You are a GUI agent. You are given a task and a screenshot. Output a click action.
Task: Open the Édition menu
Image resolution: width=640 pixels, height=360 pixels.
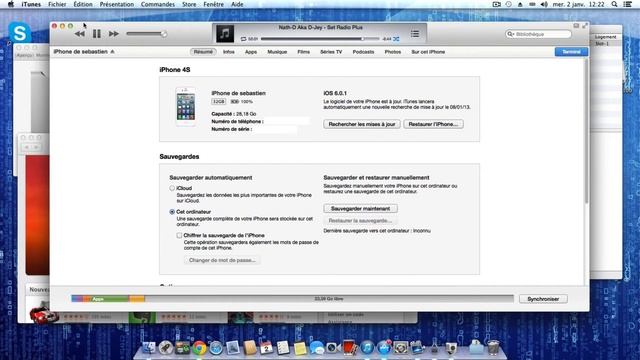pos(82,4)
